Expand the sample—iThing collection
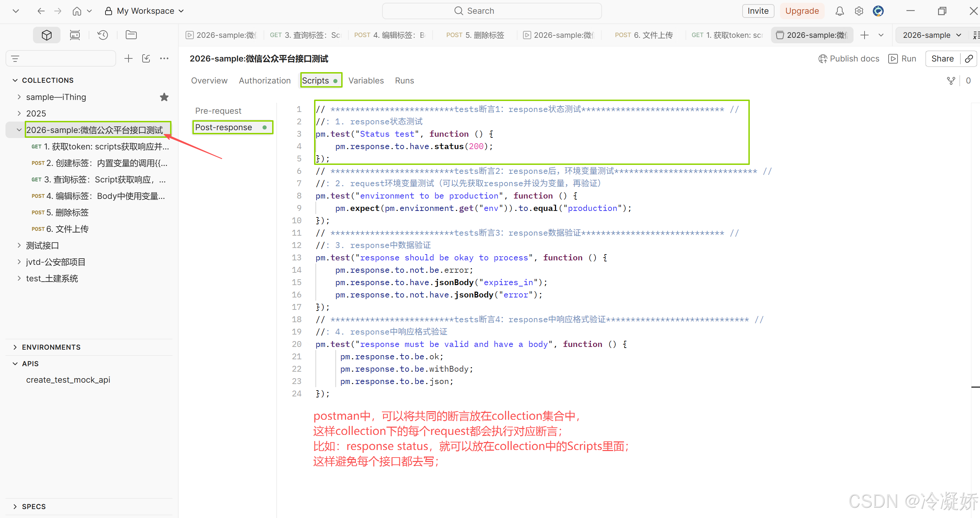 pos(19,97)
